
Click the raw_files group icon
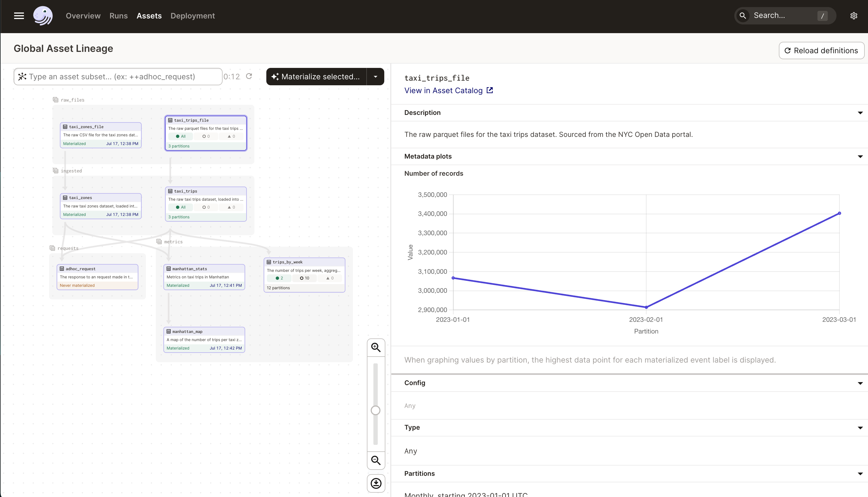55,100
